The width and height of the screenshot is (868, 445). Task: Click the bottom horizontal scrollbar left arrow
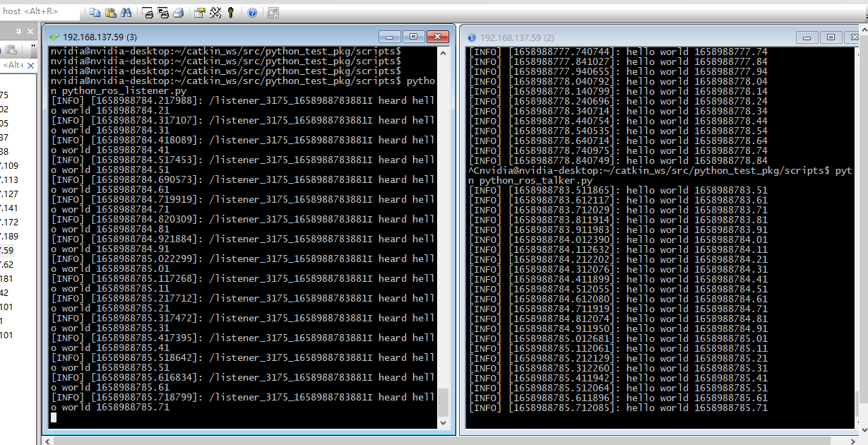coord(47,440)
